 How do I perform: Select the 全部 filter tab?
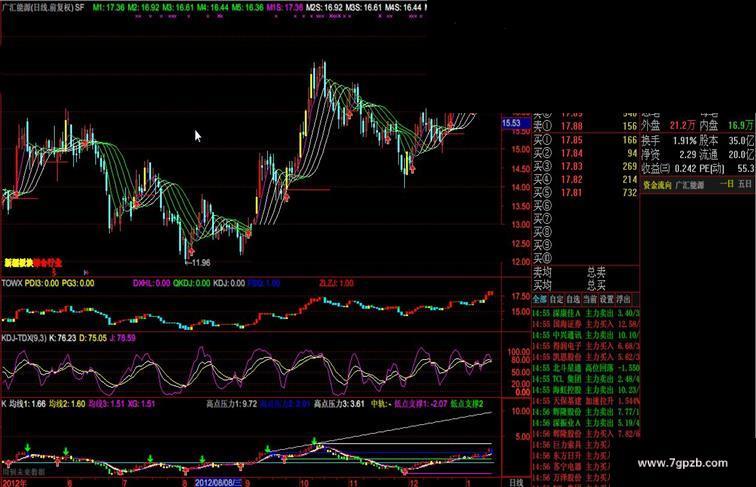(540, 299)
